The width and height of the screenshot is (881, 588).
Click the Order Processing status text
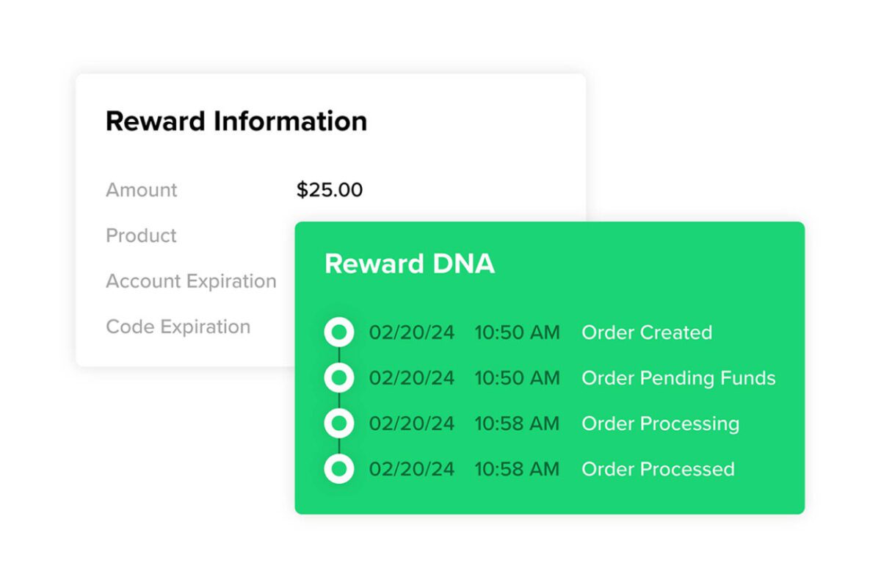[x=661, y=424]
